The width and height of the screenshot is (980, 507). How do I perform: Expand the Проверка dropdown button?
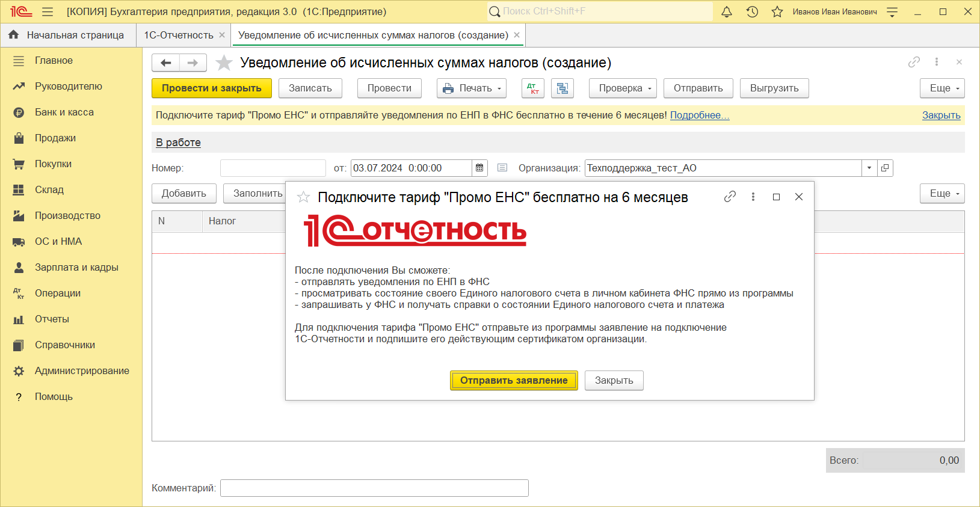click(623, 88)
